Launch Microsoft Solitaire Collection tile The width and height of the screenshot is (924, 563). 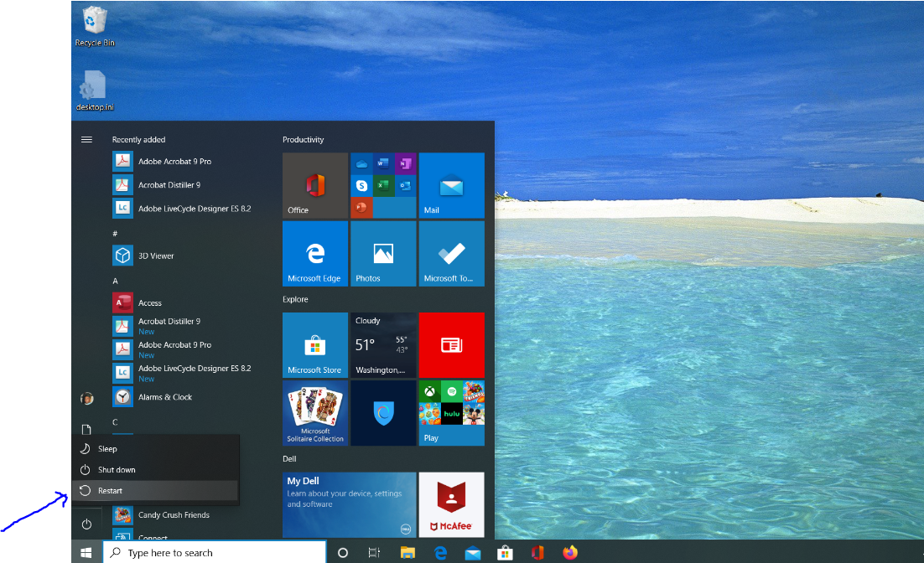[315, 413]
